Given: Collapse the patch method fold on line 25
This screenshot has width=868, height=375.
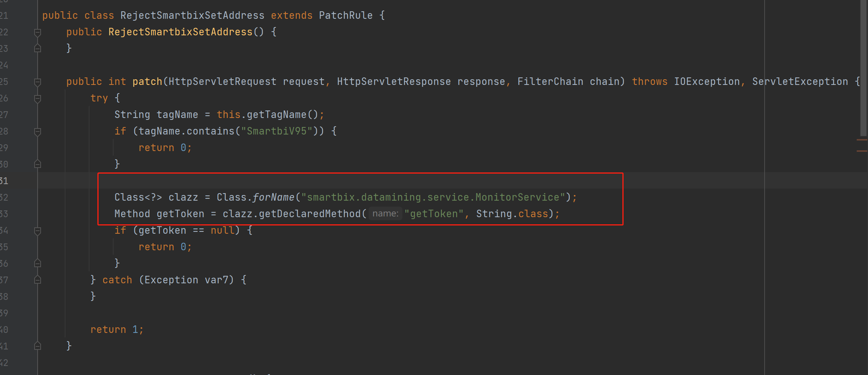Looking at the screenshot, I should click(38, 82).
